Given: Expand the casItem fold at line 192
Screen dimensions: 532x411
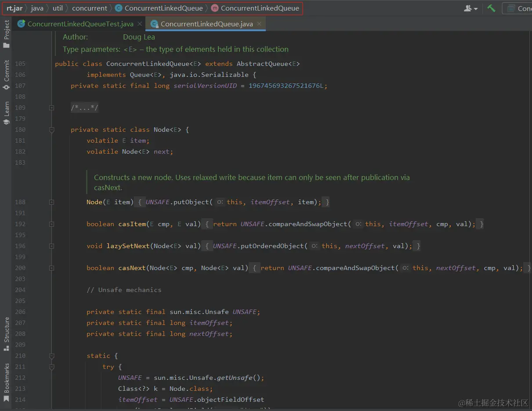Looking at the screenshot, I should [52, 224].
